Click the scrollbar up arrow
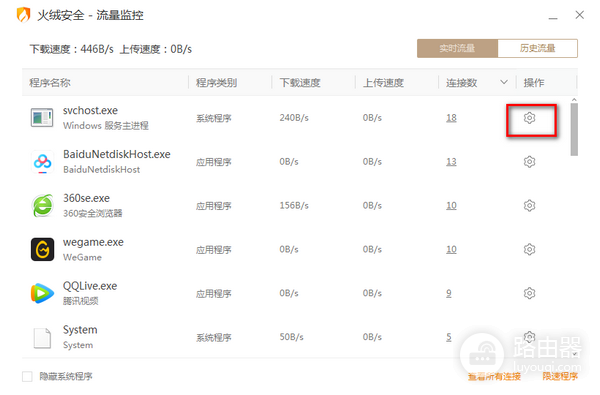Image resolution: width=600 pixels, height=395 pixels. 574,100
